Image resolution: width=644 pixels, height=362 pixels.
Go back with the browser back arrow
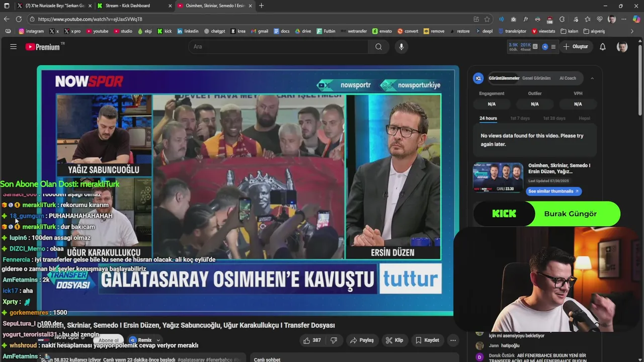point(7,19)
